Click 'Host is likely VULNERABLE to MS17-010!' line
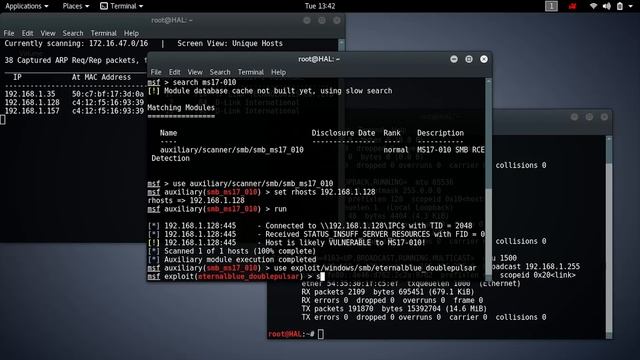The width and height of the screenshot is (640, 360). click(x=345, y=242)
